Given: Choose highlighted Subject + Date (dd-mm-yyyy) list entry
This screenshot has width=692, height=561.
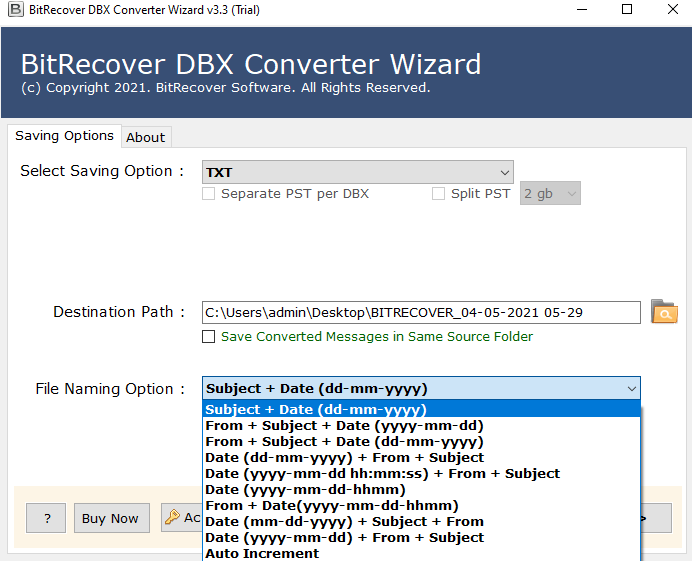Looking at the screenshot, I should click(x=421, y=409).
